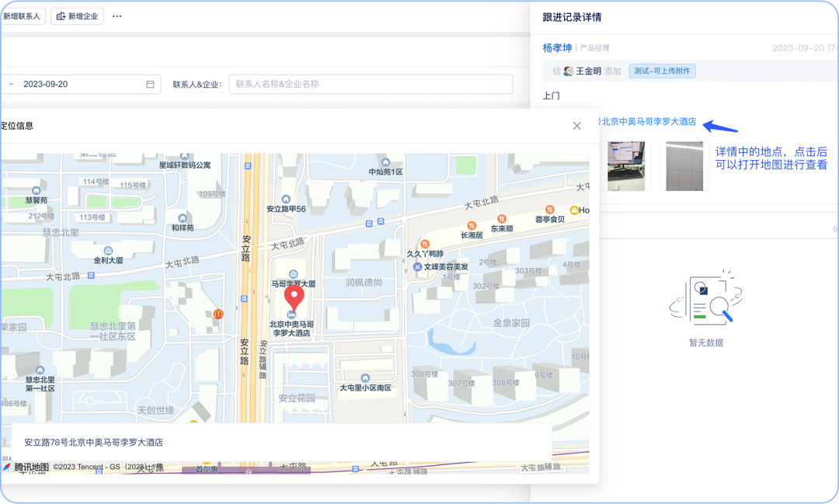This screenshot has height=504, width=839.
Task: Click the 定位信息 dialog title
Action: (x=16, y=126)
